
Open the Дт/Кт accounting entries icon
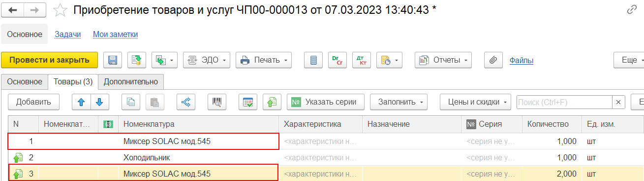(361, 60)
